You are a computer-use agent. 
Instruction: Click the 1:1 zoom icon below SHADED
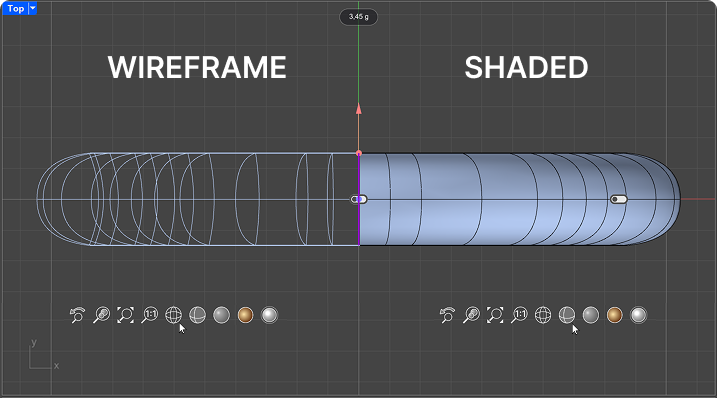click(519, 315)
